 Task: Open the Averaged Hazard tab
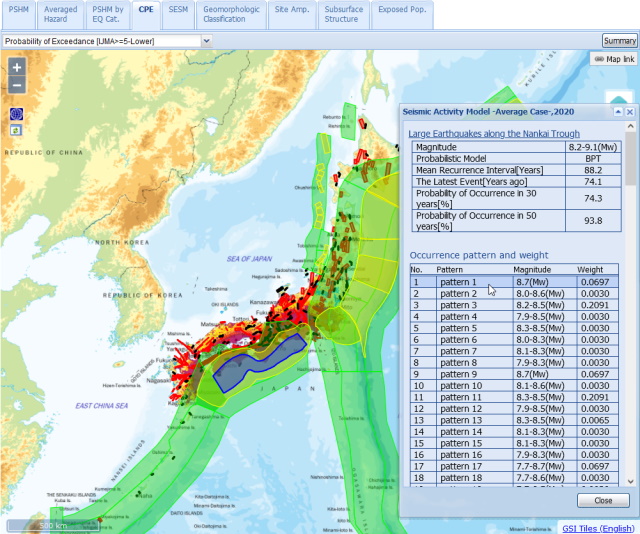point(61,13)
